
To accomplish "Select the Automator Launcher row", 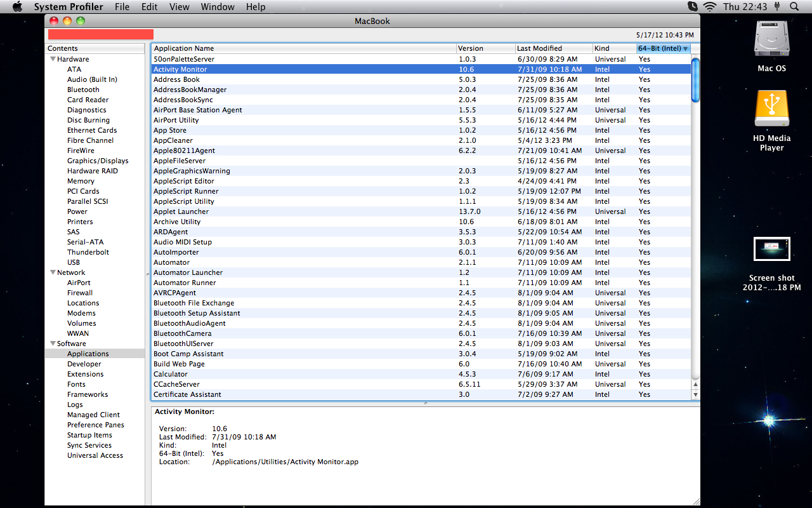I will pyautogui.click(x=421, y=272).
